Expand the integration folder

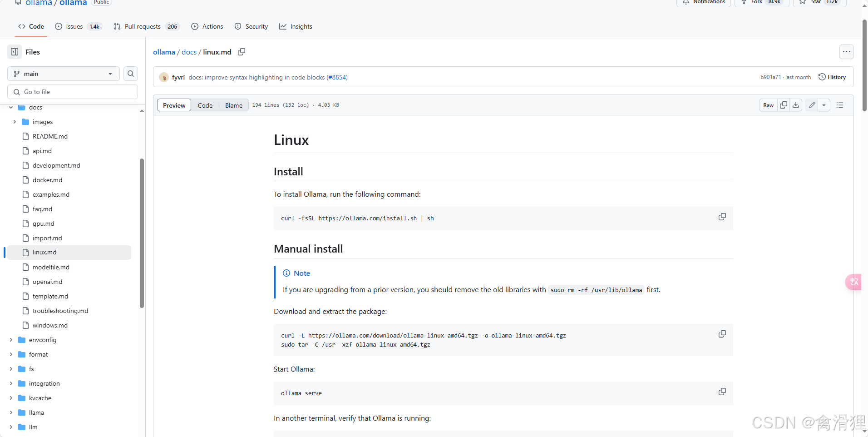tap(11, 383)
